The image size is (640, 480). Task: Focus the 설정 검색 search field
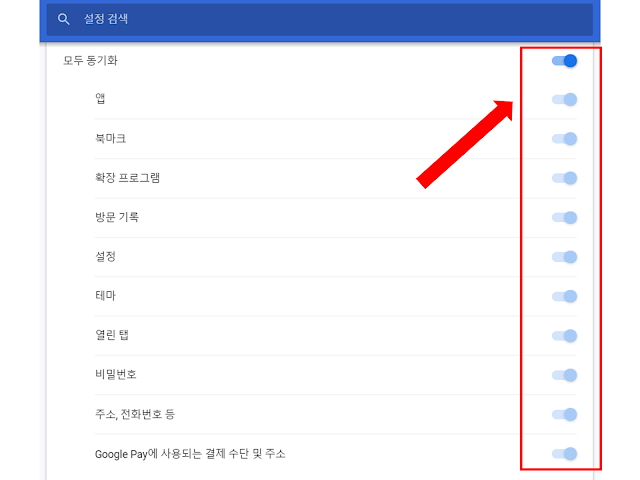tap(320, 20)
